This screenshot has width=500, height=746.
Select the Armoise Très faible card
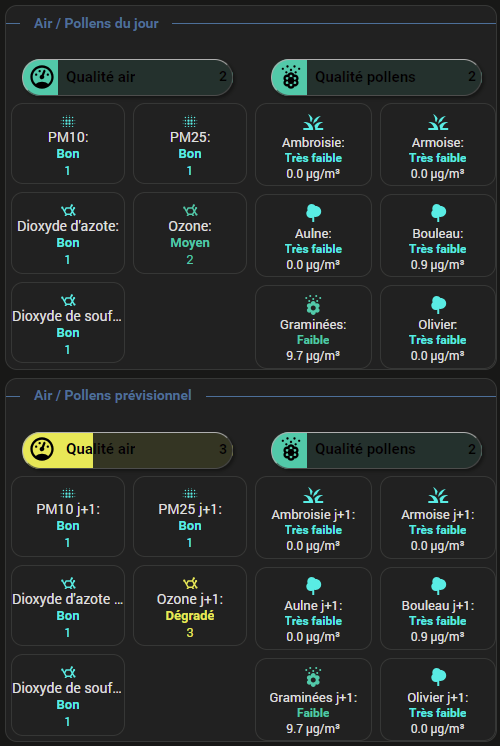[x=438, y=144]
